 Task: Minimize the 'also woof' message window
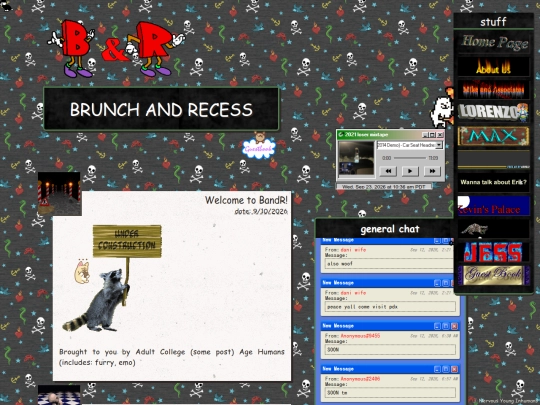point(437,240)
